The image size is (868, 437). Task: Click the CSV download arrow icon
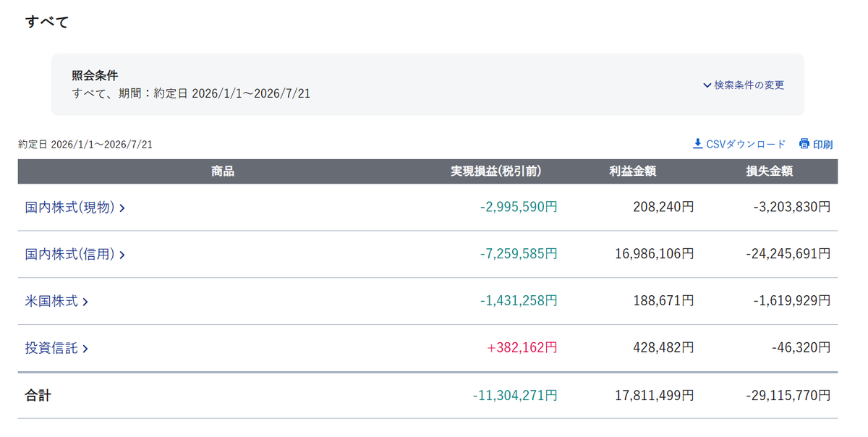(x=697, y=144)
